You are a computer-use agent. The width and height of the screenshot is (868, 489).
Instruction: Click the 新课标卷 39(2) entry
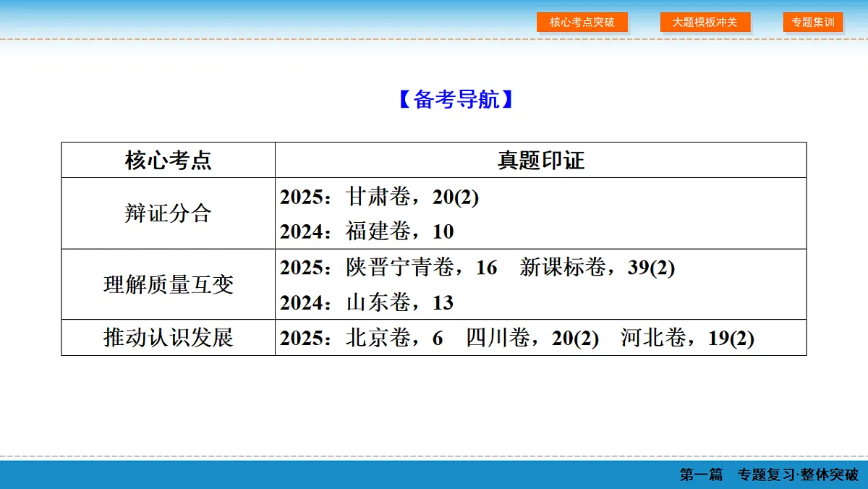(597, 268)
